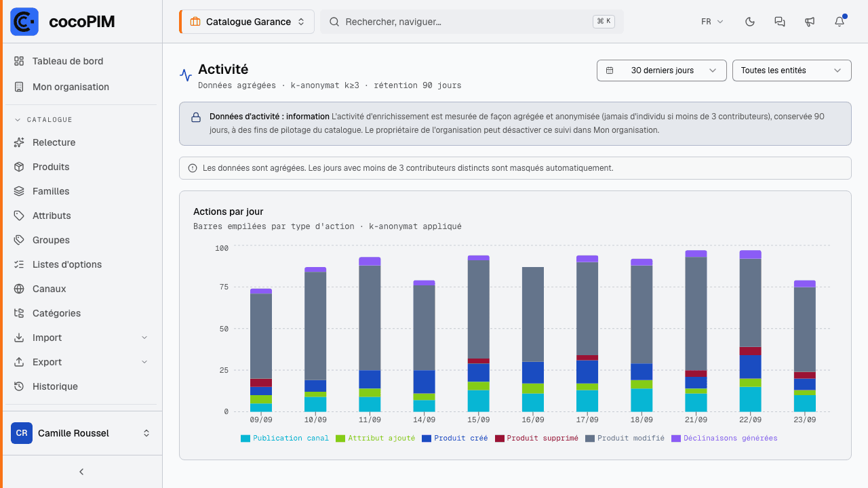
Task: Click the Mon organisation building icon
Action: [19, 87]
